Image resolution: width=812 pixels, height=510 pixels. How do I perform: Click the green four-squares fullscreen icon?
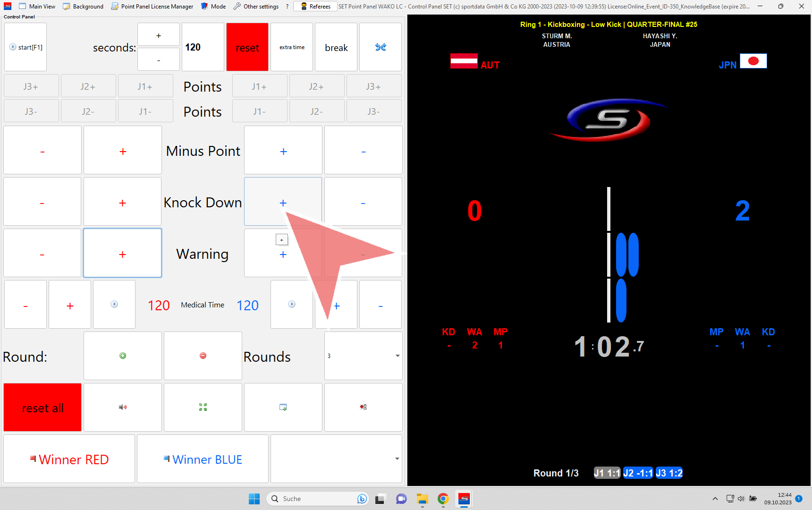point(203,407)
